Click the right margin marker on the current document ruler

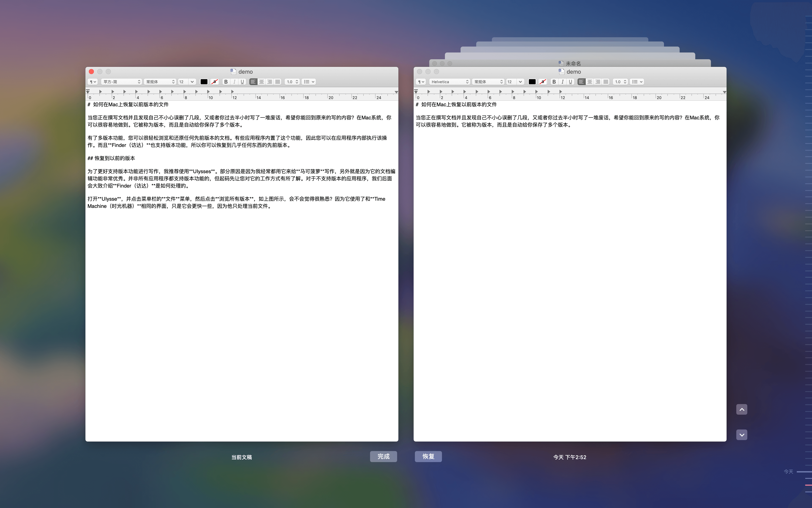pos(396,92)
